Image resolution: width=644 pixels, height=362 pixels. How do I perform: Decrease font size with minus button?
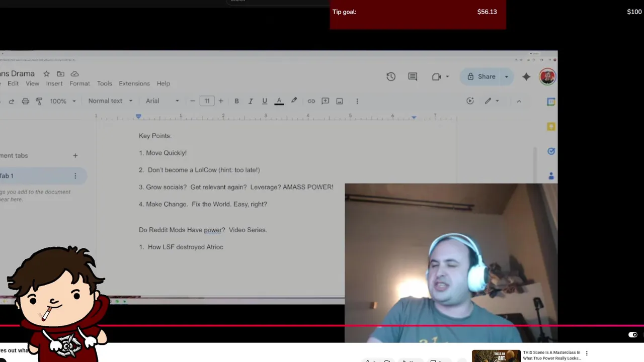click(x=192, y=101)
